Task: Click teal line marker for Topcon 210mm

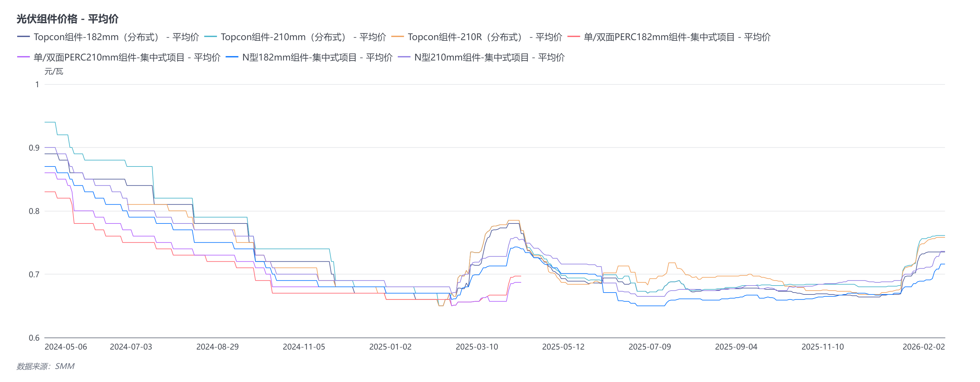Action: tap(210, 37)
